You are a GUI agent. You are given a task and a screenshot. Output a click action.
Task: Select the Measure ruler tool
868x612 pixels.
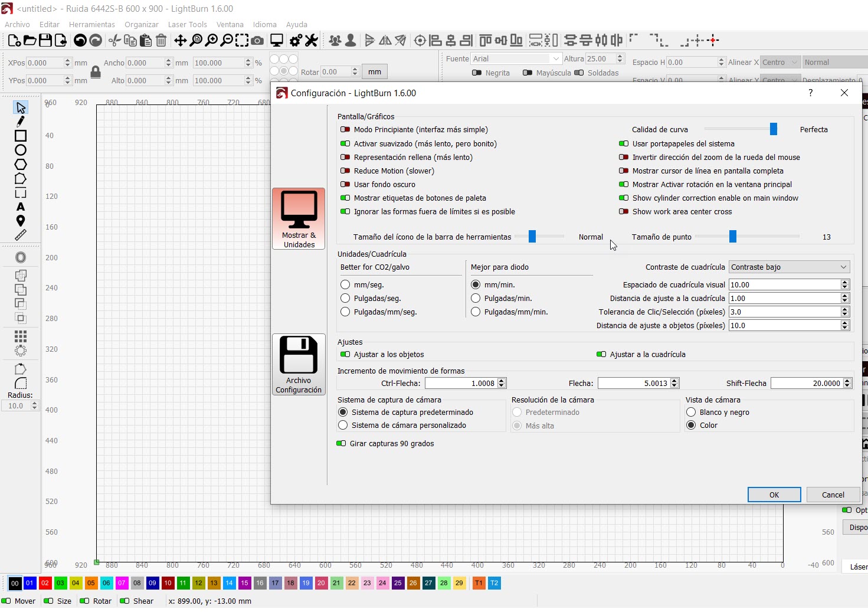(21, 235)
